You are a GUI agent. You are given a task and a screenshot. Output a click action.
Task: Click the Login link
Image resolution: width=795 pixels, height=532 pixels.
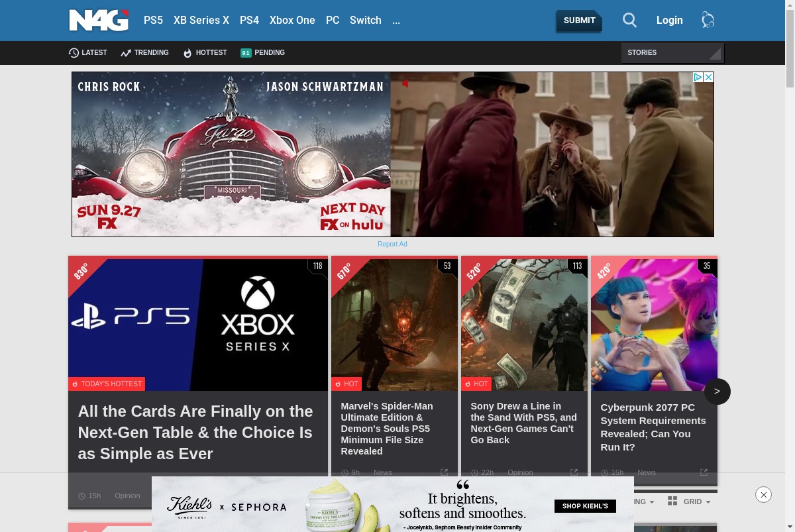(670, 21)
